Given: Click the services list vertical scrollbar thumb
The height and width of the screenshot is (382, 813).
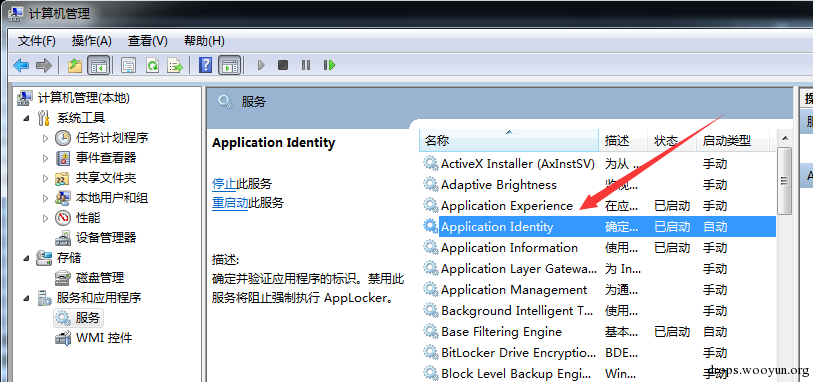Looking at the screenshot, I should (x=784, y=180).
